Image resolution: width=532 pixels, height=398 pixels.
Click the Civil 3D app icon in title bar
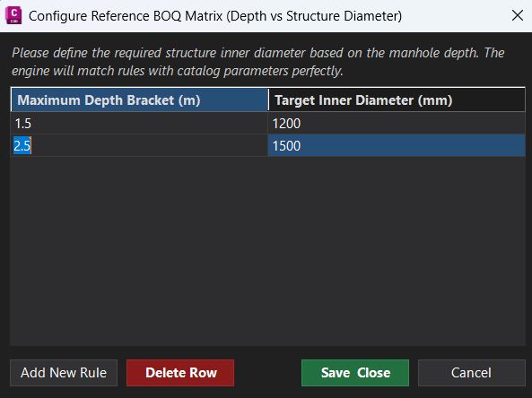tap(13, 15)
